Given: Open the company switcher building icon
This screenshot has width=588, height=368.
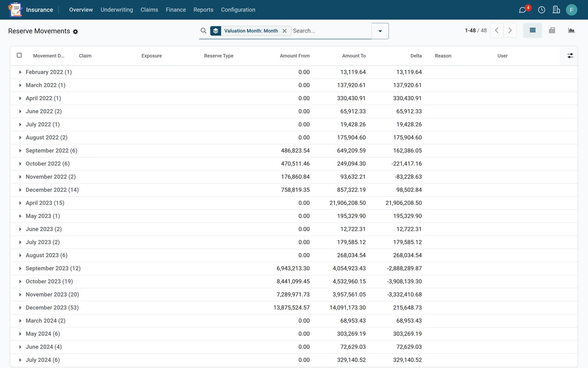Looking at the screenshot, I should tap(556, 10).
